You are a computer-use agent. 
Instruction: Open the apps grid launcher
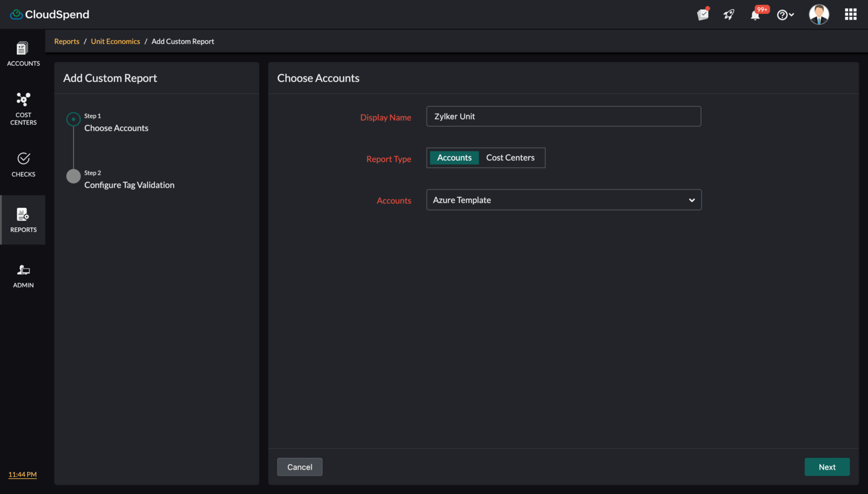(x=851, y=14)
